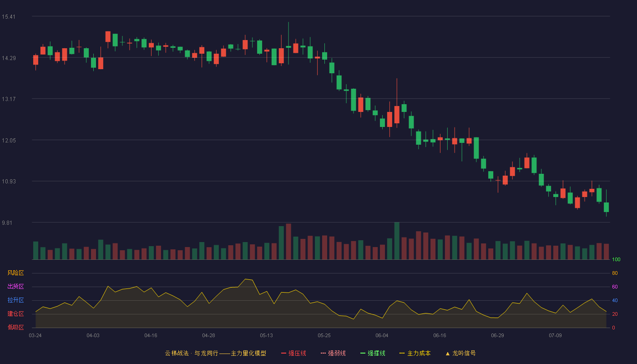The width and height of the screenshot is (637, 364).
Task: Click the 03-24 date axis label
Action: click(35, 335)
